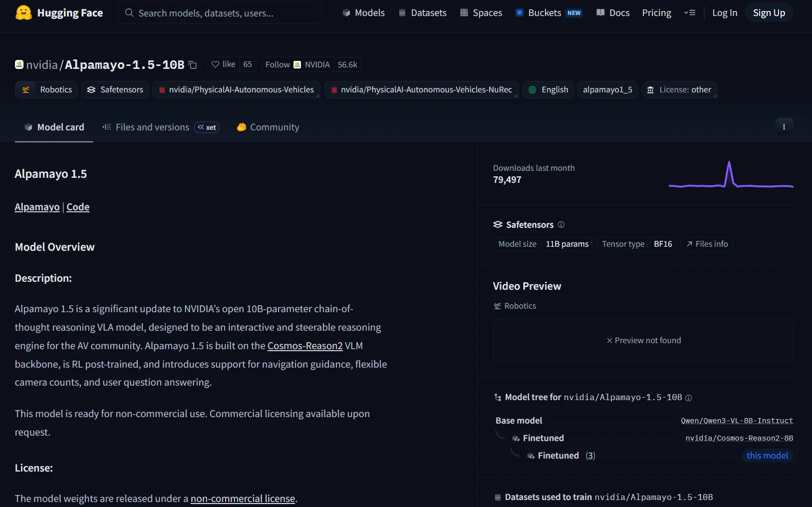Open the Code link
The width and height of the screenshot is (812, 507).
point(78,207)
